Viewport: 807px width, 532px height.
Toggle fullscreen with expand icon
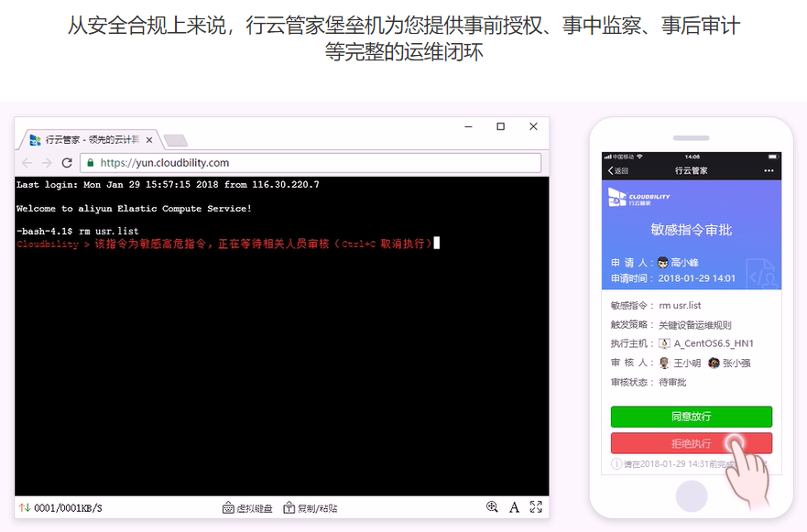click(x=536, y=507)
